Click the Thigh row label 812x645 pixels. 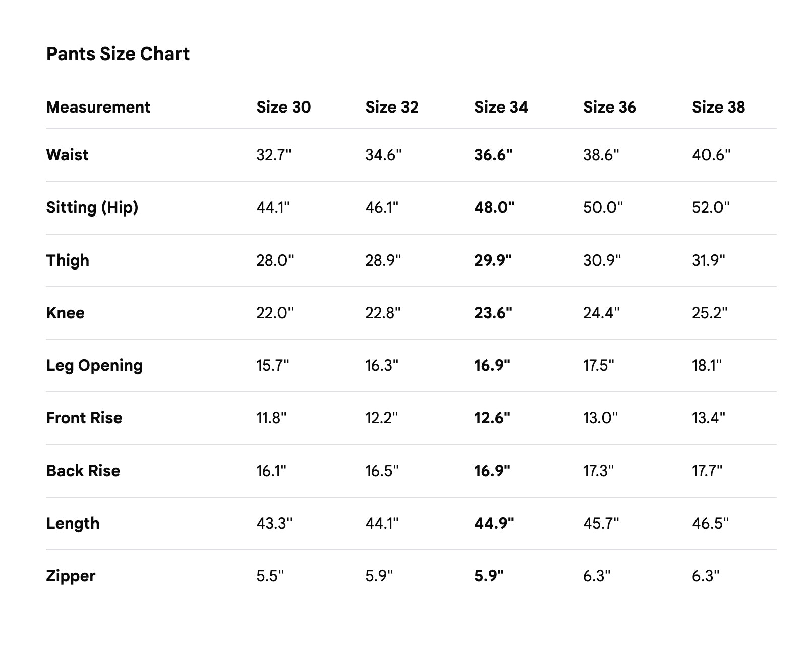68,260
